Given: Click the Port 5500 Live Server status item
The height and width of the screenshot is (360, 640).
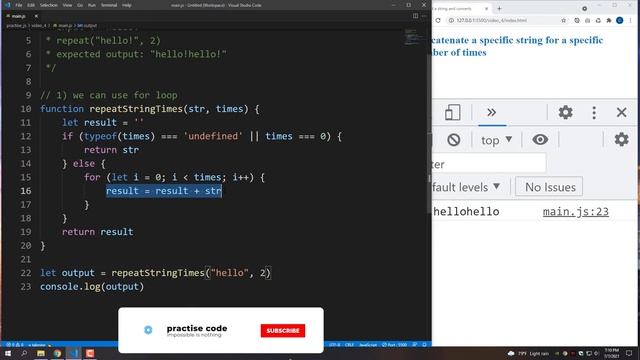Looking at the screenshot, I should [x=394, y=345].
